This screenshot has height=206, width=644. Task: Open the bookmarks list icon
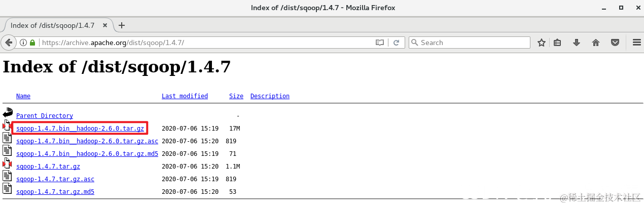click(557, 43)
